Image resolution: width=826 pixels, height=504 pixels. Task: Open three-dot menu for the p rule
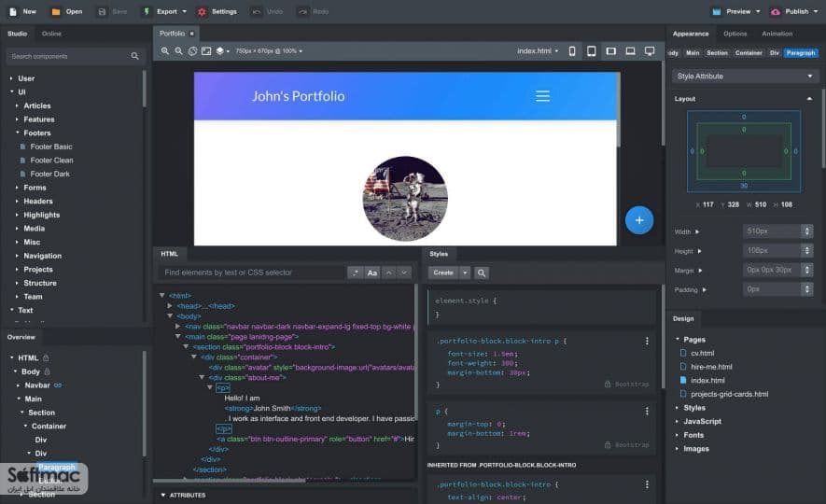click(x=647, y=412)
